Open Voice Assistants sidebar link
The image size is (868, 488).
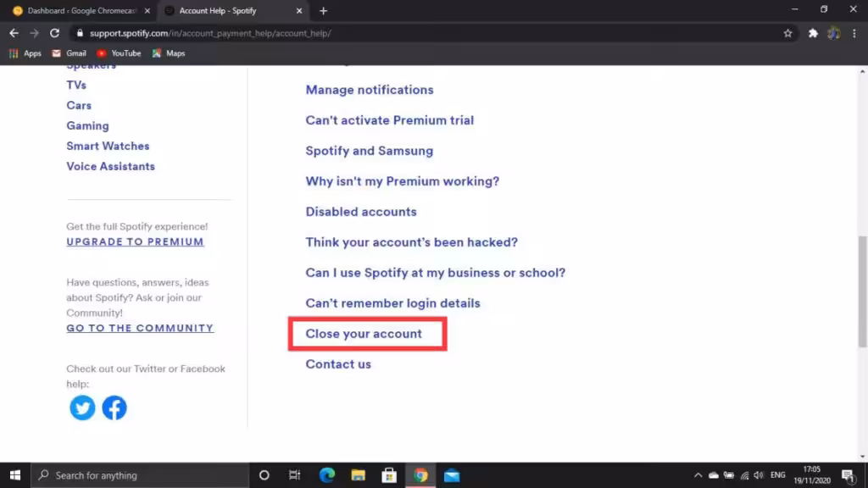coord(111,167)
